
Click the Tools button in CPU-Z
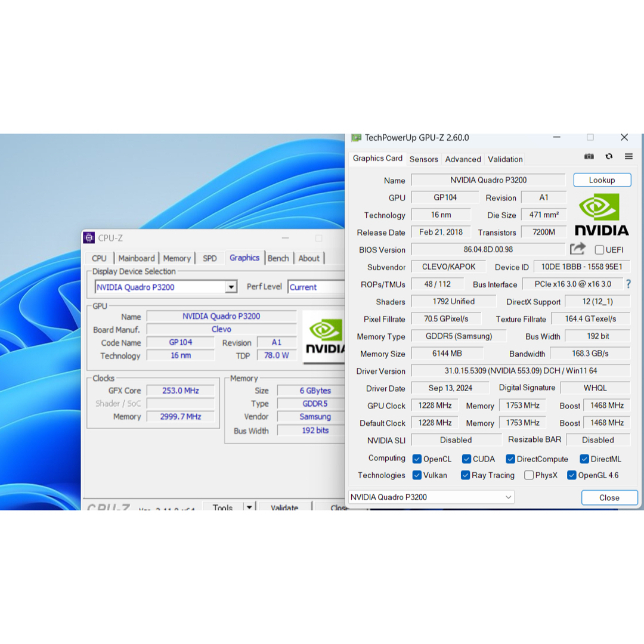222,507
